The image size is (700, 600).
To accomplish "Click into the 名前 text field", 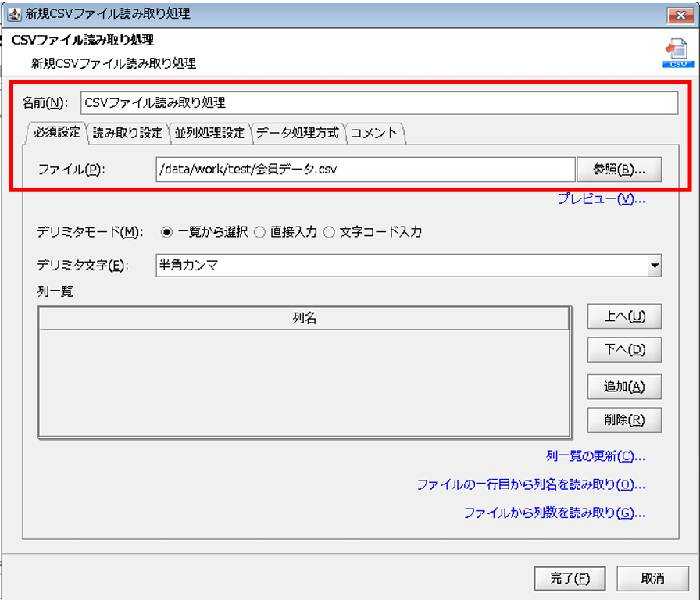I will [x=379, y=102].
